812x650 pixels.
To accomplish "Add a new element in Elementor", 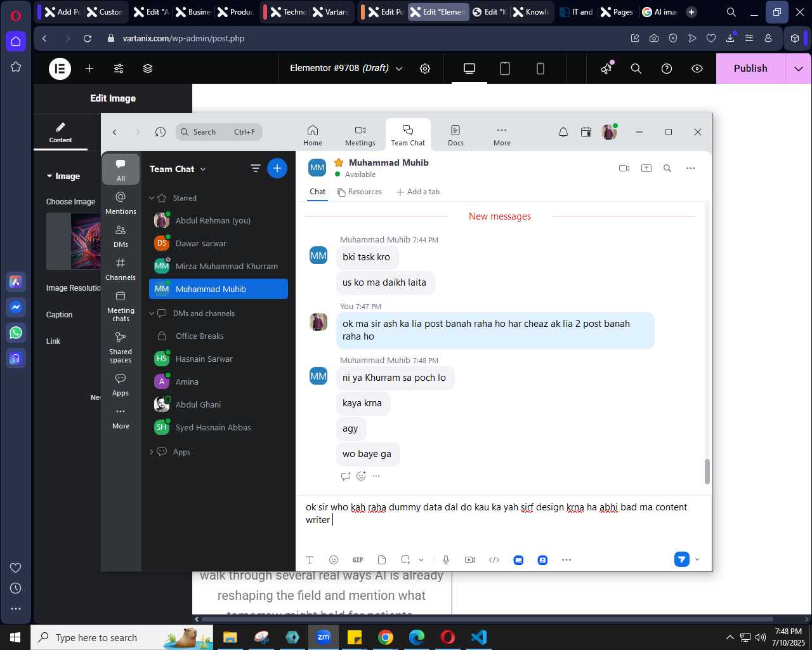I will 89,69.
